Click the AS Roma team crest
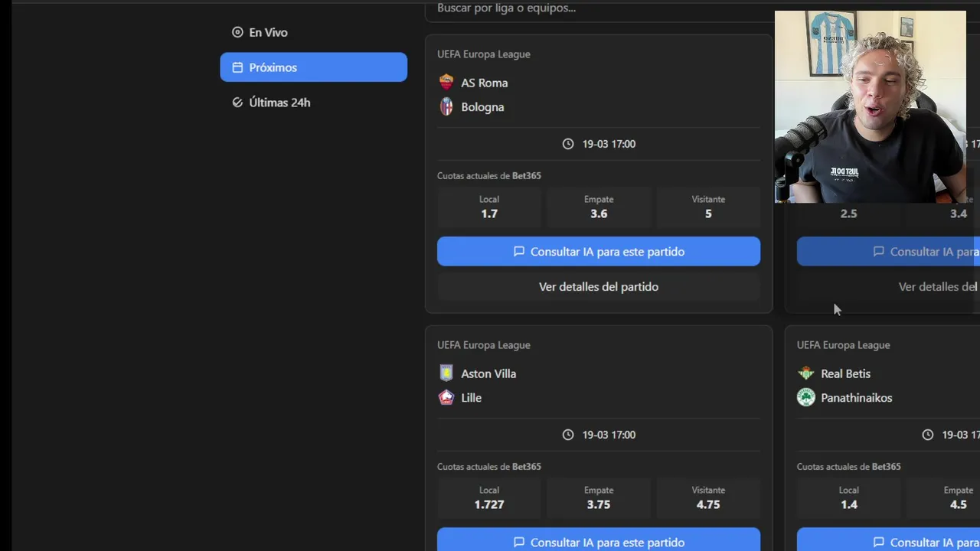The width and height of the screenshot is (980, 551). point(446,83)
